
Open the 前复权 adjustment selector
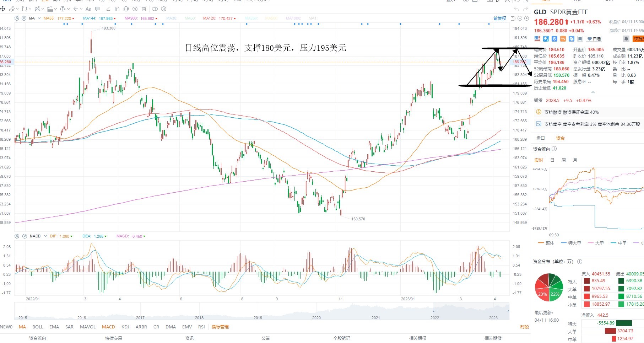[499, 18]
